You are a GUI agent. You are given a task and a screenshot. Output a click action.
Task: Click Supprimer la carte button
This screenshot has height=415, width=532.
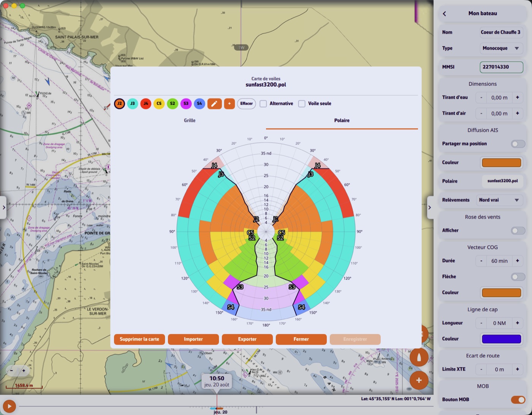tap(139, 339)
